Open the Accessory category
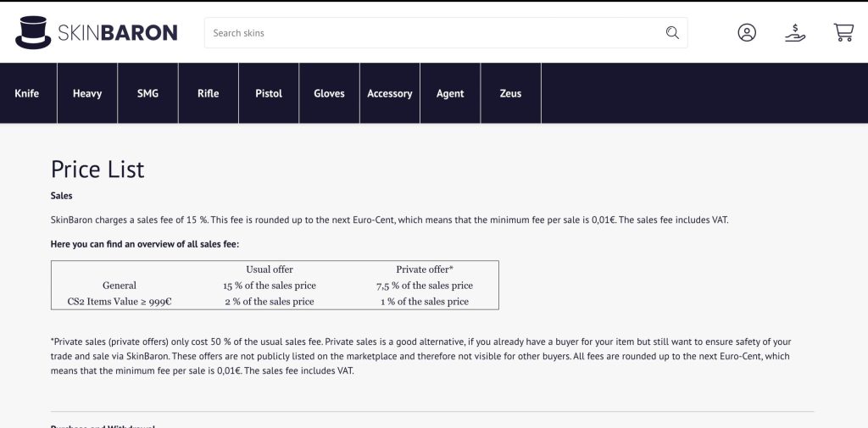The width and height of the screenshot is (868, 428). tap(390, 93)
